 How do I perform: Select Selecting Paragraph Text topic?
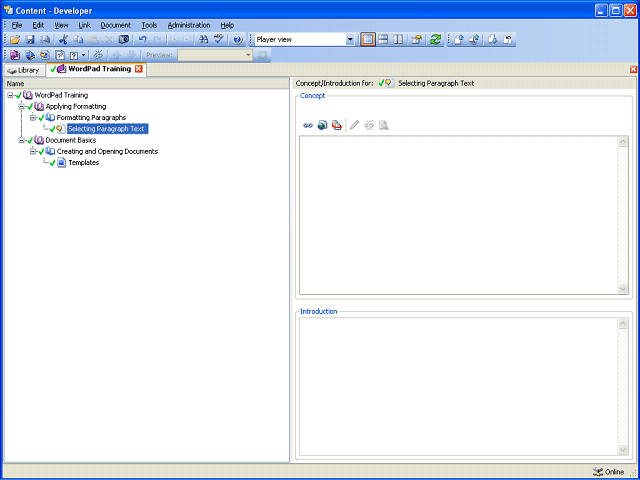click(x=107, y=129)
